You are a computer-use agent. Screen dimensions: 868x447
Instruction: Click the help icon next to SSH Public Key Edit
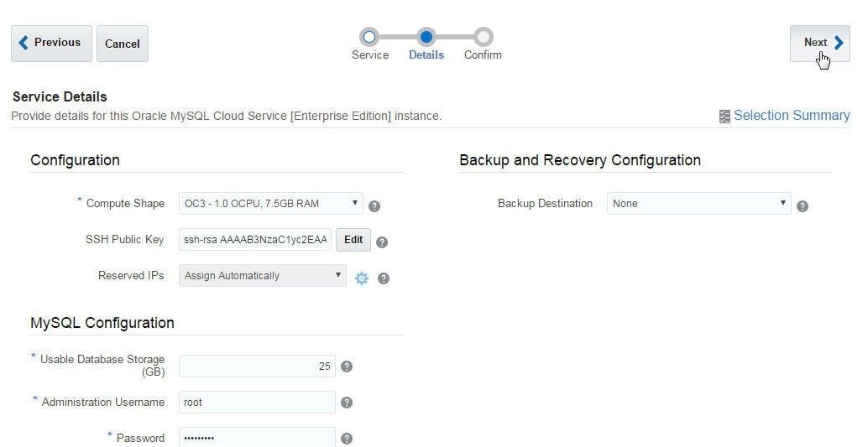(x=382, y=242)
